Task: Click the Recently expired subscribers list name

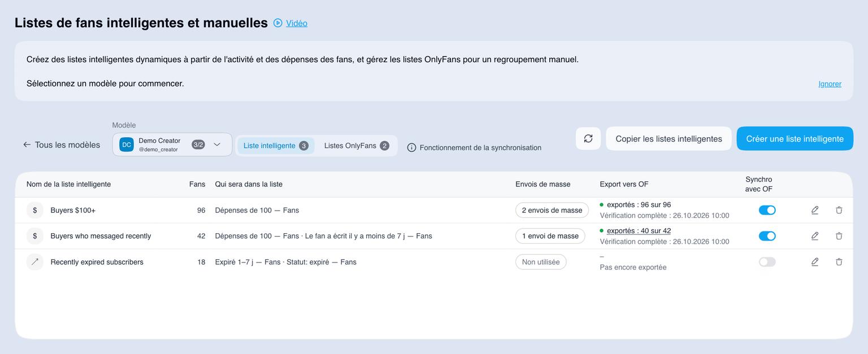Action: pos(97,262)
